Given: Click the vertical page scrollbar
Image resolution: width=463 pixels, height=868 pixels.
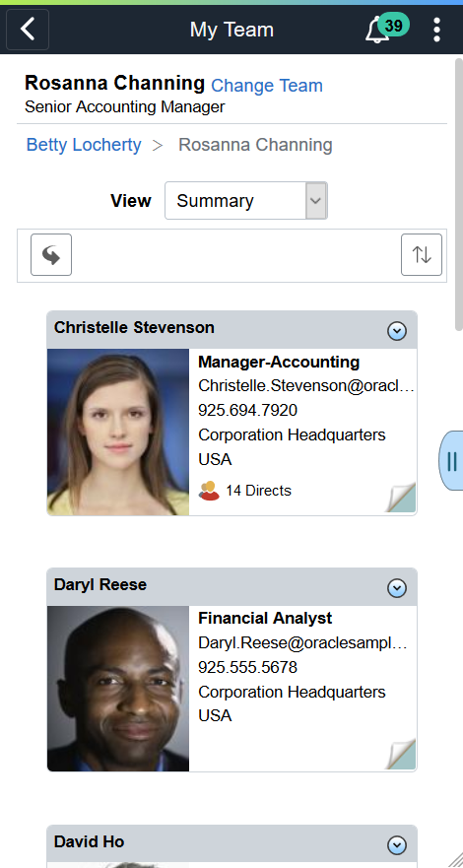Looking at the screenshot, I should tap(459, 194).
